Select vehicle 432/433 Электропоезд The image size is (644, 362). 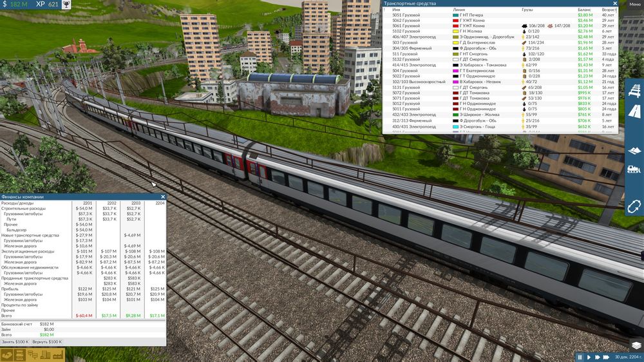(x=413, y=115)
